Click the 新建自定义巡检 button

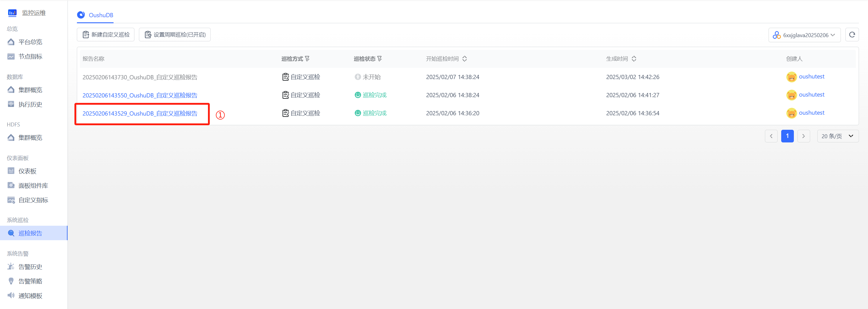pos(106,35)
